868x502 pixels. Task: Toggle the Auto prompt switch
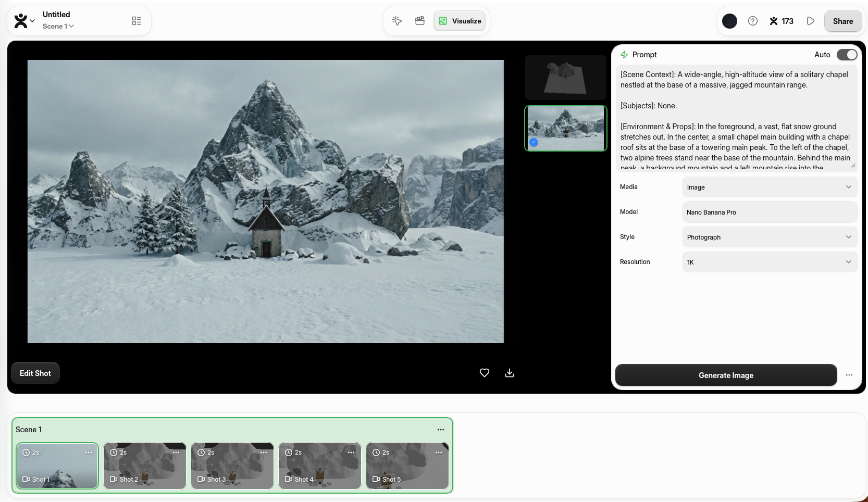tap(847, 55)
